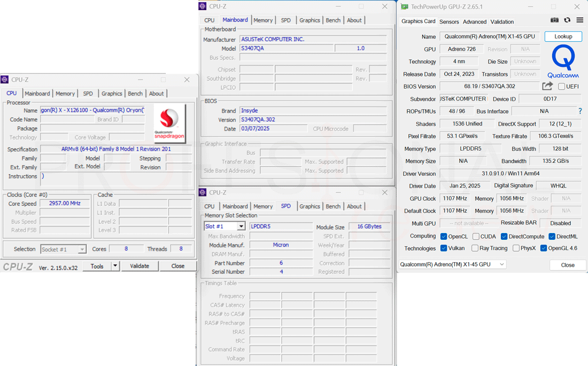Click the CPU-Z app icon in left window
This screenshot has width=588, height=366.
tap(4, 80)
